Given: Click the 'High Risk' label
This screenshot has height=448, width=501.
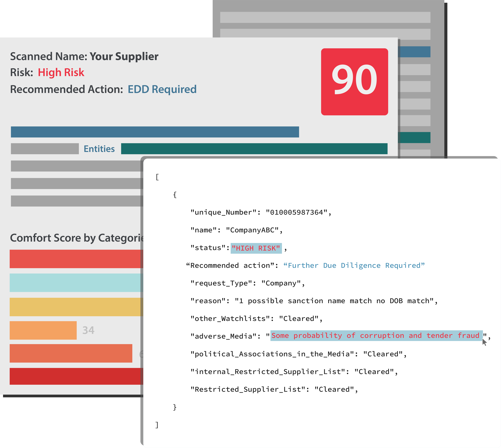Looking at the screenshot, I should coord(61,73).
